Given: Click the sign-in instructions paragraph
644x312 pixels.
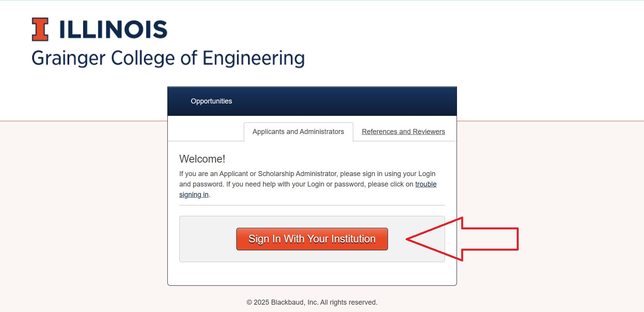Looking at the screenshot, I should point(293,179).
